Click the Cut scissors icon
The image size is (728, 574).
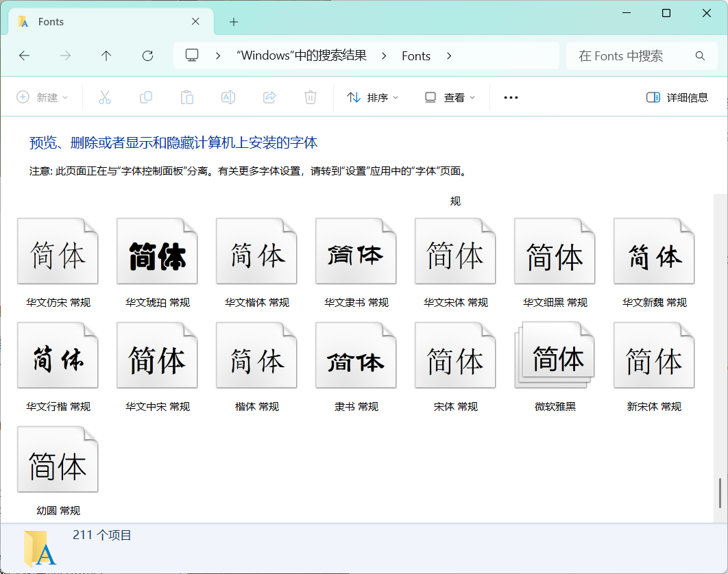point(104,97)
